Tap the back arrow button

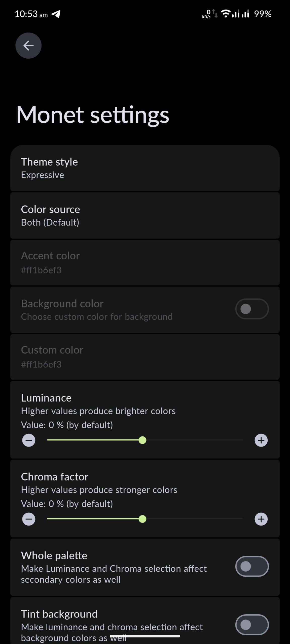(x=28, y=46)
